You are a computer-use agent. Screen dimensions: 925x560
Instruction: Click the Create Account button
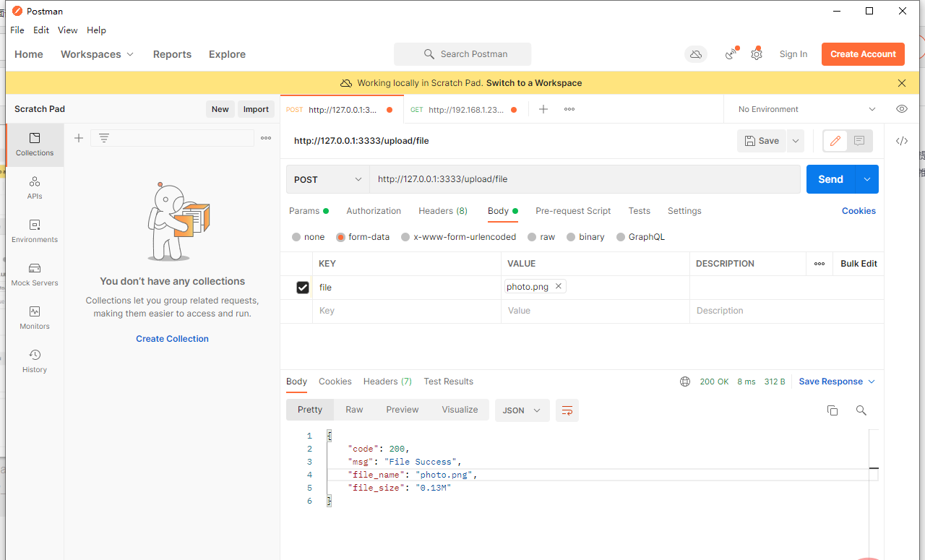pyautogui.click(x=863, y=54)
